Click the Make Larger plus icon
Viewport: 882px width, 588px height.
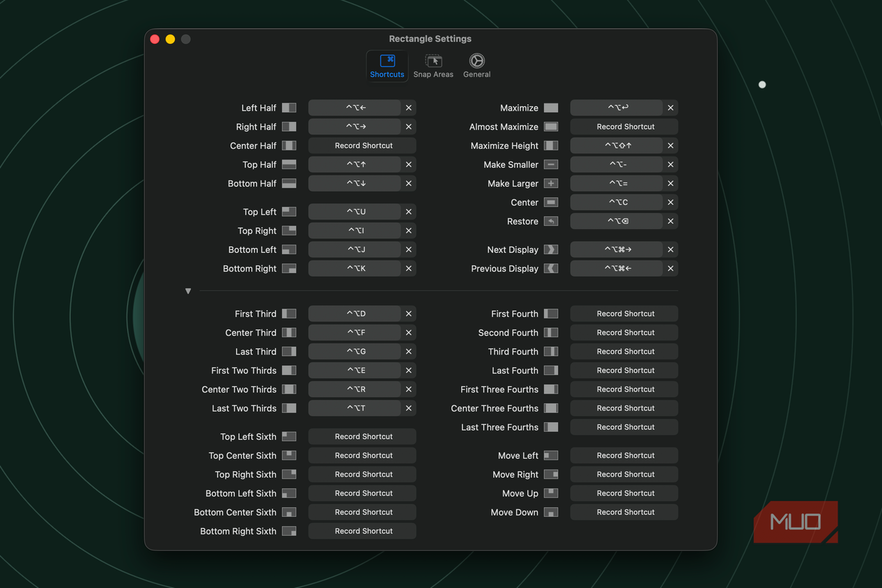click(551, 183)
